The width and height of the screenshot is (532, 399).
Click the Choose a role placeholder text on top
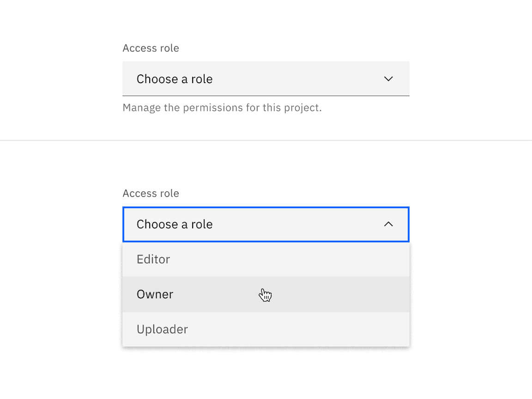pos(174,79)
